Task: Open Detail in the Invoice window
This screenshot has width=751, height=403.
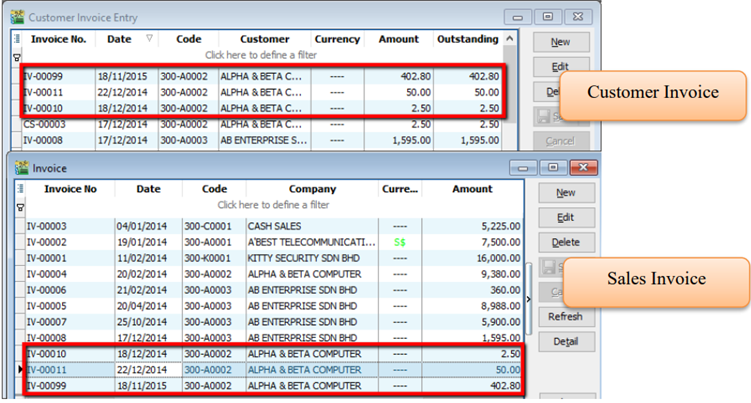Action: (x=565, y=342)
